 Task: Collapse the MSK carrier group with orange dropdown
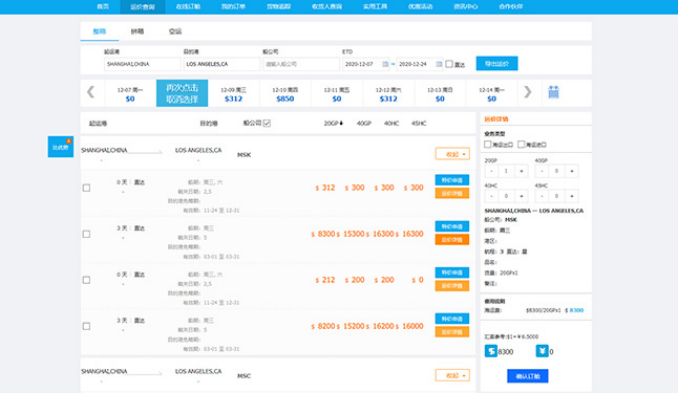[x=452, y=154]
